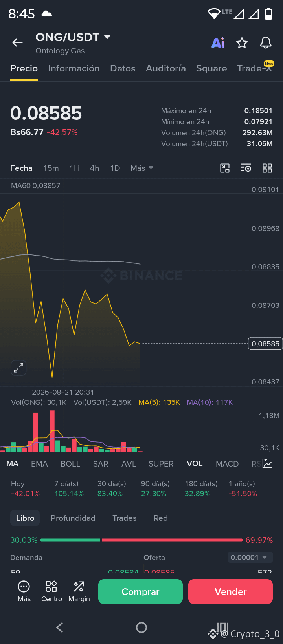
Task: Tap 7 día(s) 105.14% performance
Action: tap(69, 488)
